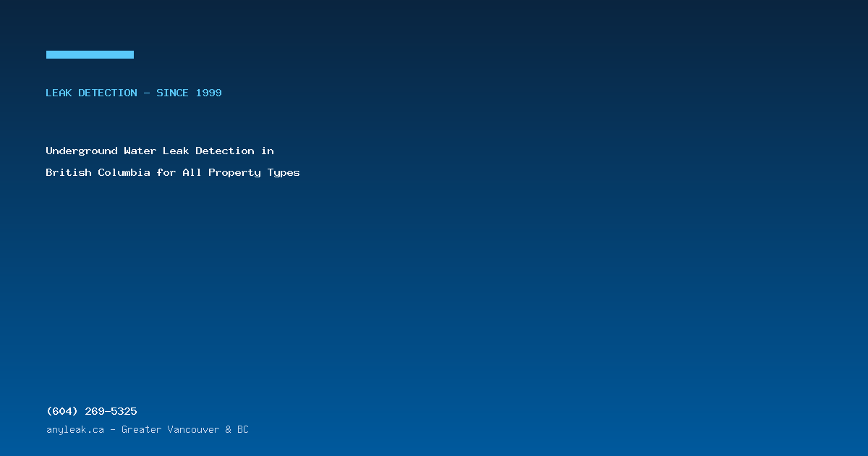This screenshot has height=456, width=868.
Task: Click the 'British Columbia for All Property Types' line
Action: 173,173
